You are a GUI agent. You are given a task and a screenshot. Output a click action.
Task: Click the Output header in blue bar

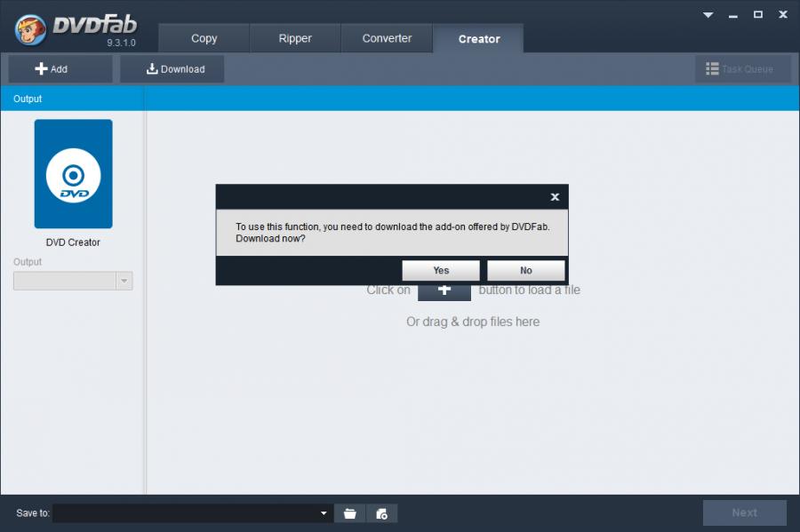pyautogui.click(x=28, y=99)
